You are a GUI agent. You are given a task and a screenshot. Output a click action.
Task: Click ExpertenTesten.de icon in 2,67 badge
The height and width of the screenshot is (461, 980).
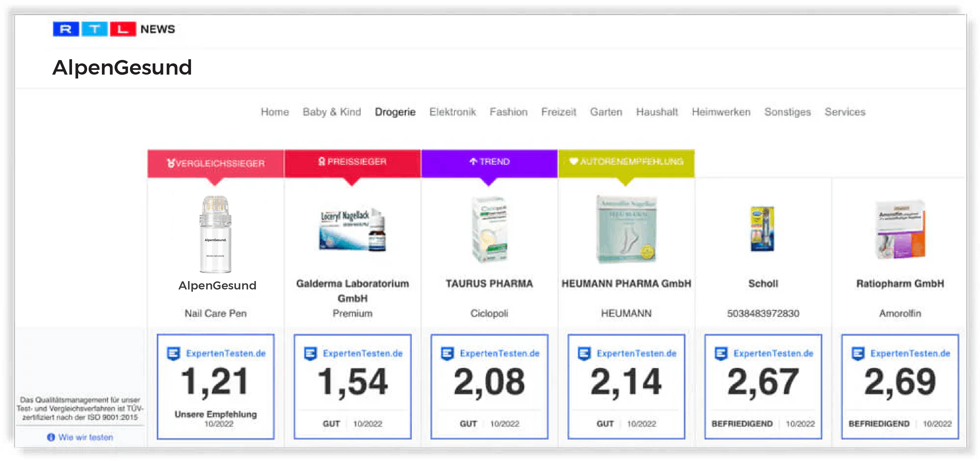[721, 354]
